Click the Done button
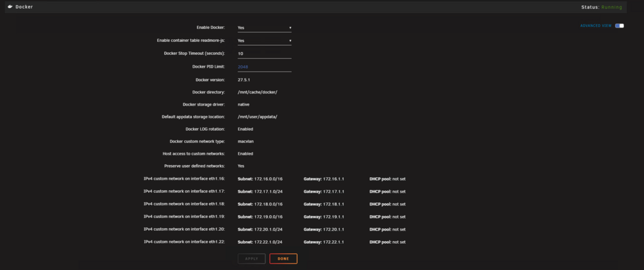 coord(283,258)
